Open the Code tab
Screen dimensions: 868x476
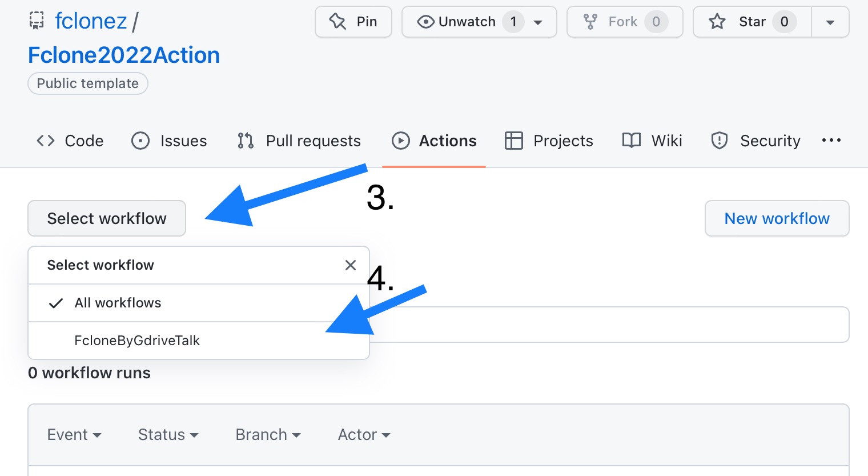point(70,141)
